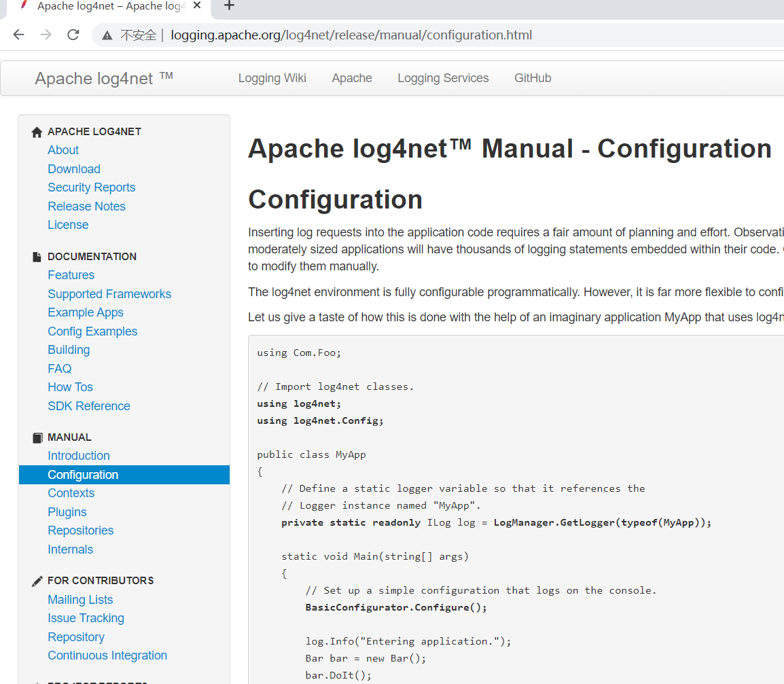Open the Building sidebar link
The image size is (784, 684).
pos(69,350)
